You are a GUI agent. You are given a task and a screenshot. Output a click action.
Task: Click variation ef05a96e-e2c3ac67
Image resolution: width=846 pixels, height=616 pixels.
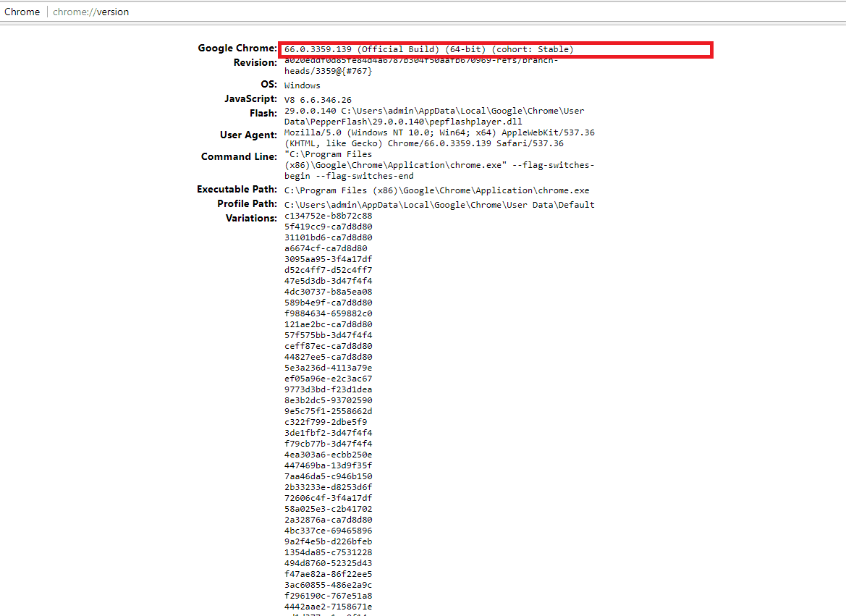(328, 379)
